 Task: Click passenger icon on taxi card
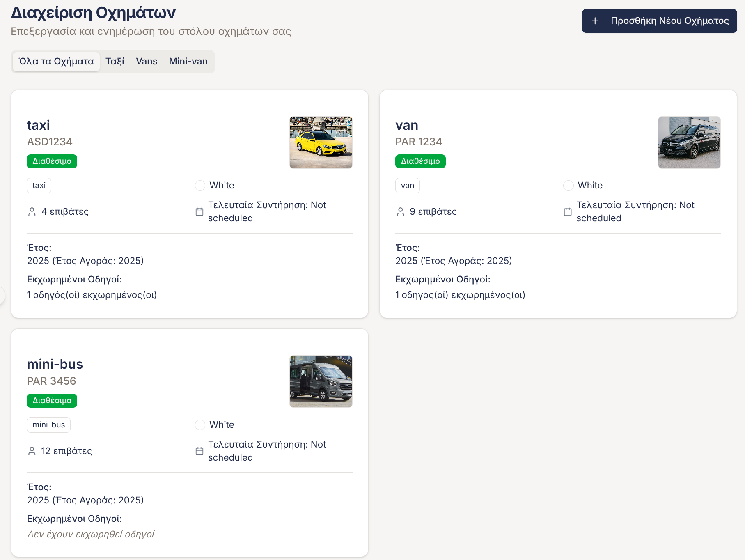pos(32,212)
